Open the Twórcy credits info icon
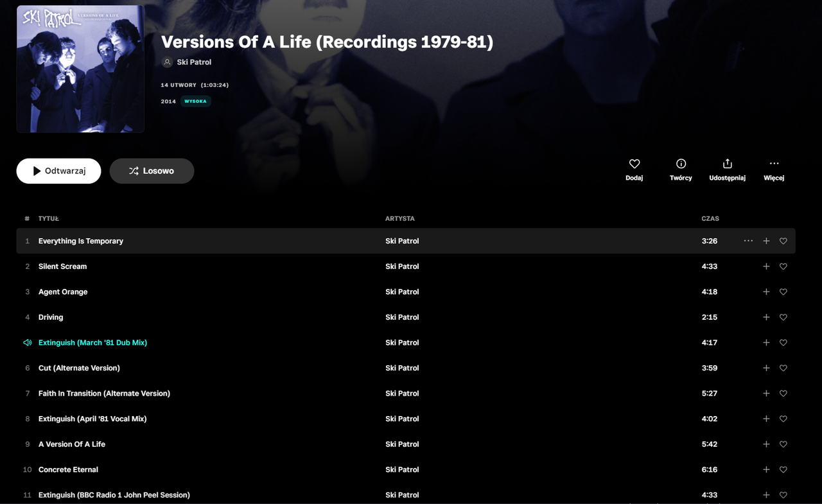 pos(681,164)
